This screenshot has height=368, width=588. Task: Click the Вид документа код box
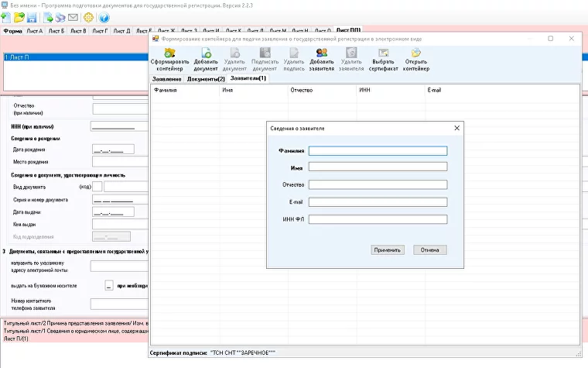(97, 186)
